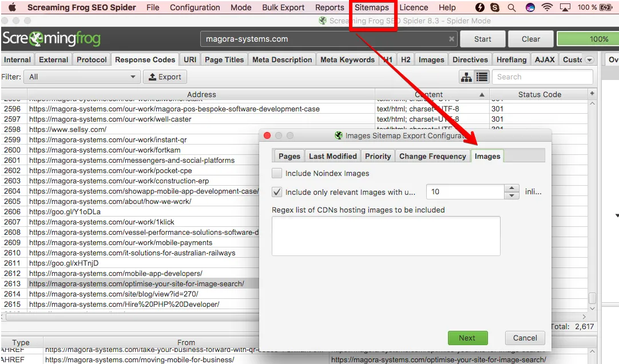
Task: Click the plus icon above Status Code column
Action: [x=592, y=94]
